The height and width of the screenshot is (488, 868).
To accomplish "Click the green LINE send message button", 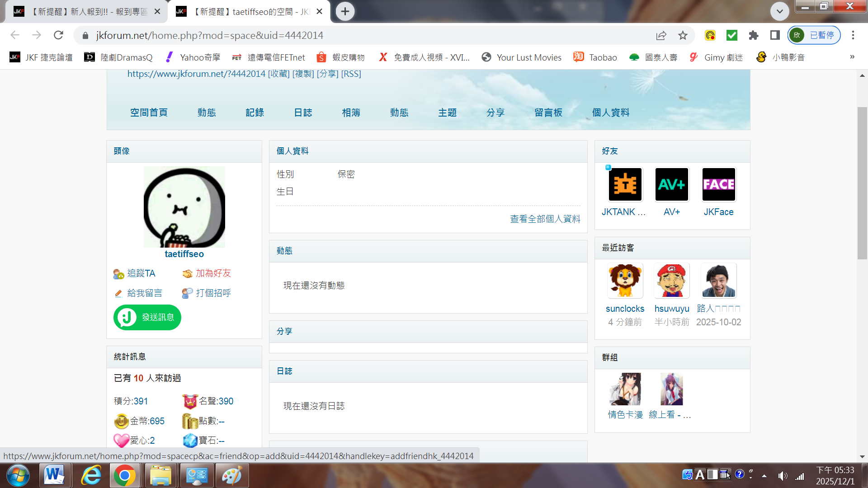I will coord(147,317).
